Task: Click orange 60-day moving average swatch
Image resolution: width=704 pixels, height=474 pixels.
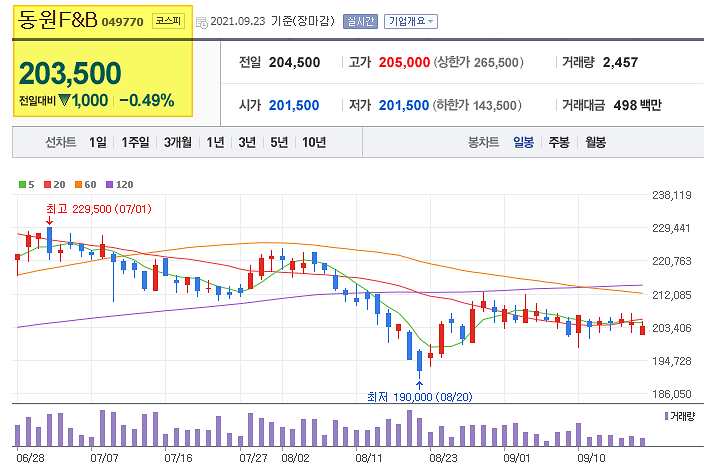Action: click(79, 184)
